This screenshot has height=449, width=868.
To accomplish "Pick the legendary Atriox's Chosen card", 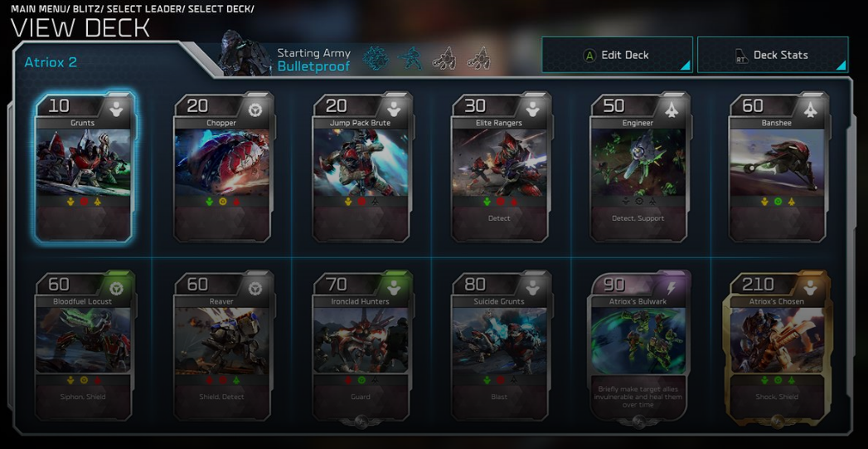I will [x=778, y=347].
